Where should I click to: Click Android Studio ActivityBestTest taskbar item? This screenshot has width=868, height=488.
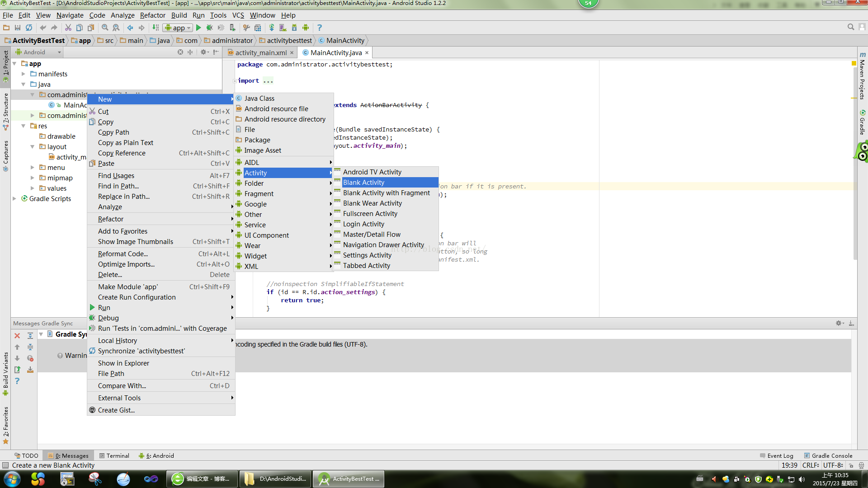point(349,479)
